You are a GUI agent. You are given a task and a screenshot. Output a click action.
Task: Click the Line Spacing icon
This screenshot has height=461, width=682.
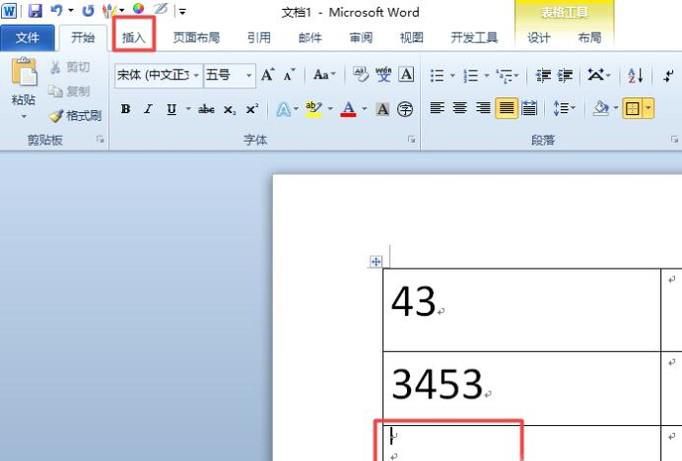click(560, 108)
